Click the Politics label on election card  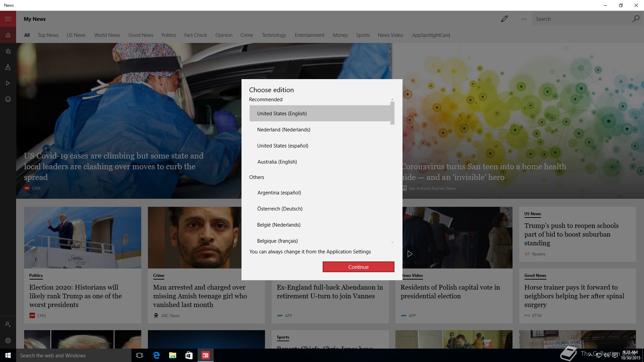point(36,276)
